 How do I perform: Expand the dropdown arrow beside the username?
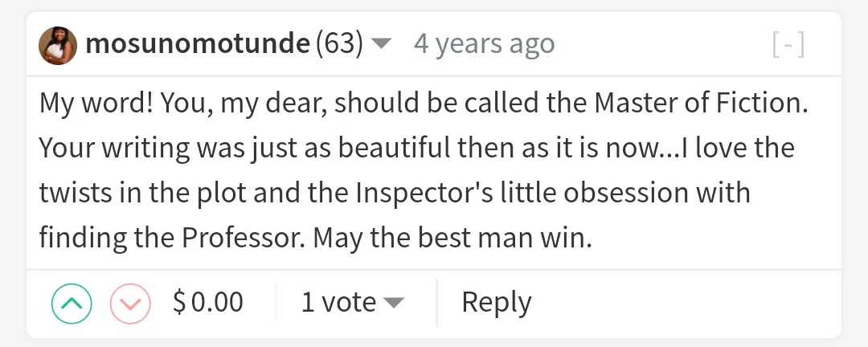click(383, 44)
